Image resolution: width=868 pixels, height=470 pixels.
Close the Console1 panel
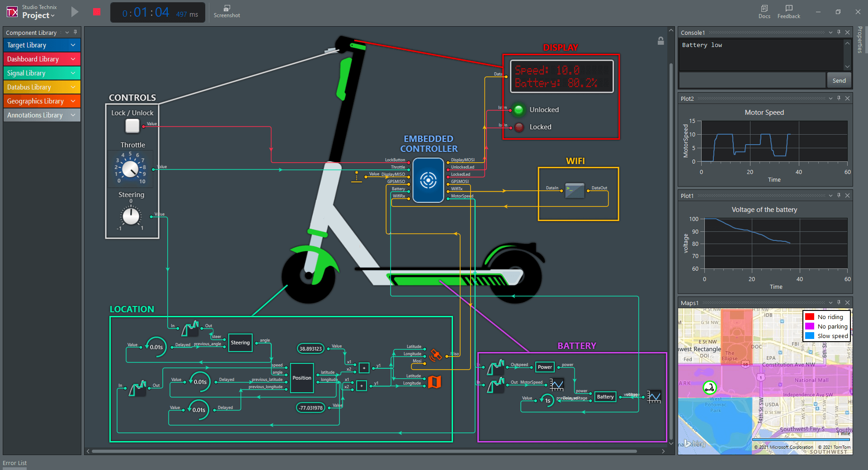847,33
